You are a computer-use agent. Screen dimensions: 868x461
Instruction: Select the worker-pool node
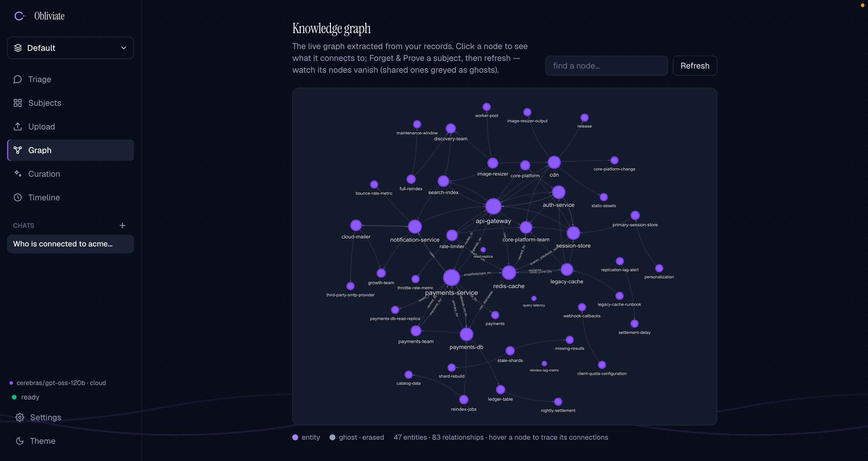[486, 107]
